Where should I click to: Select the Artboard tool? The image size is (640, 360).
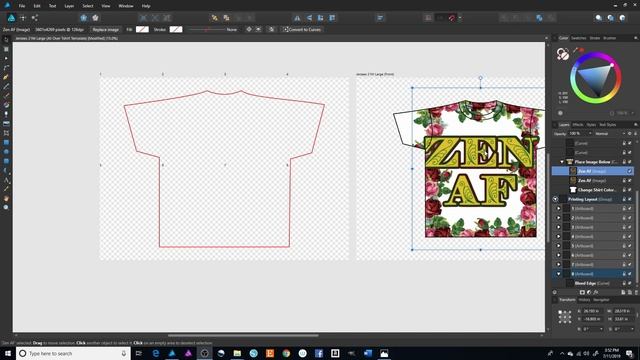click(x=6, y=49)
